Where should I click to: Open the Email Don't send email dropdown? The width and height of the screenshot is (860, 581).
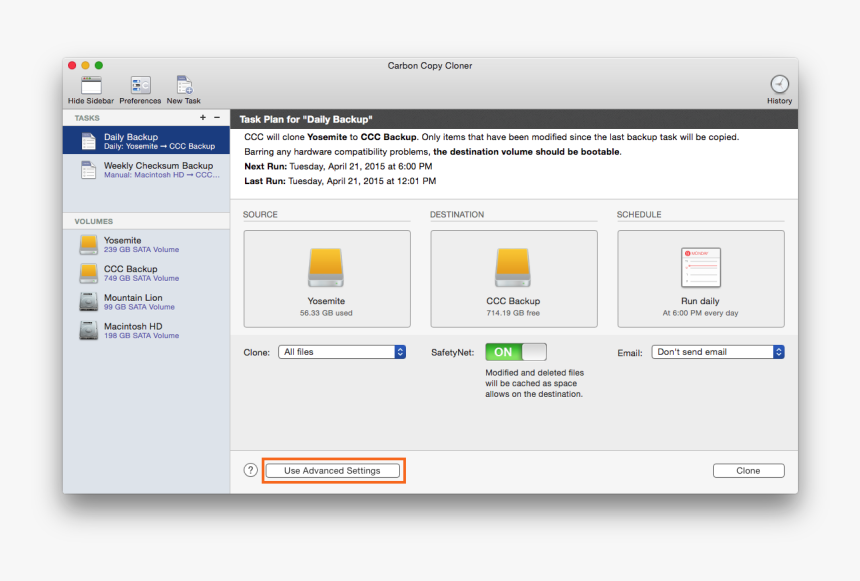pos(718,352)
